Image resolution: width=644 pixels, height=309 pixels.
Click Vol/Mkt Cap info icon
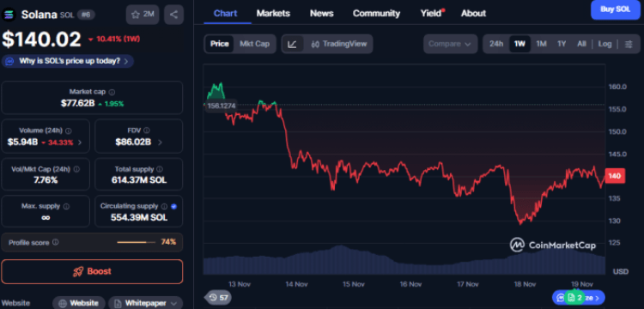76,169
